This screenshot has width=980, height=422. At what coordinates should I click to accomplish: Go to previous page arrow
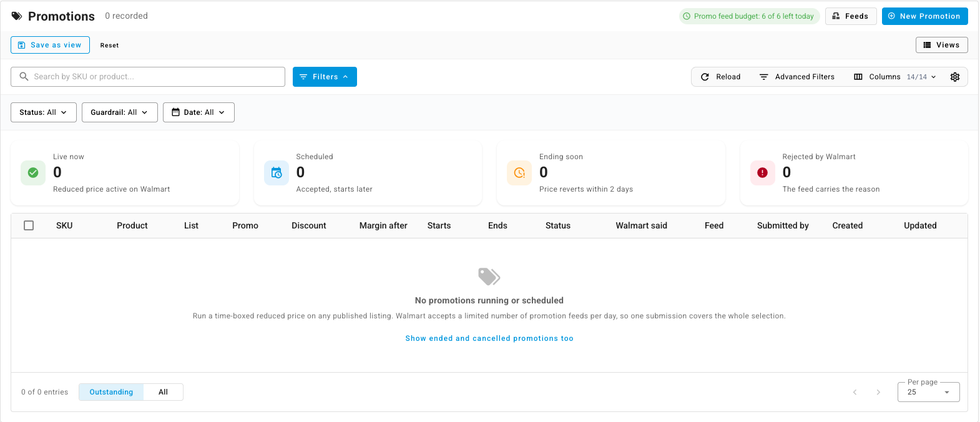(x=855, y=392)
